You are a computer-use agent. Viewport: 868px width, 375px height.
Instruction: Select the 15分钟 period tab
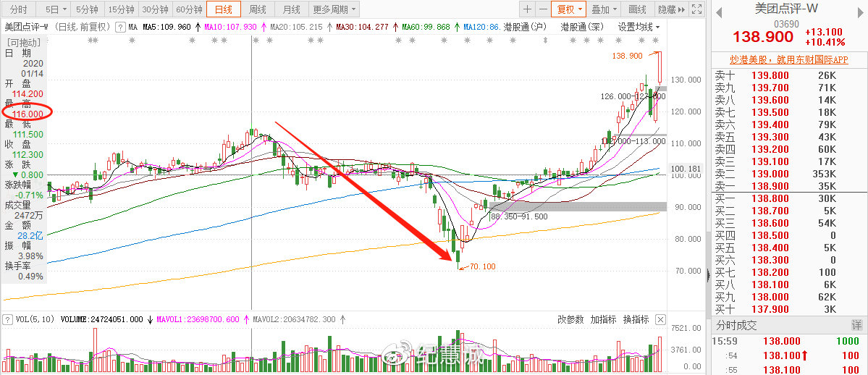[122, 9]
